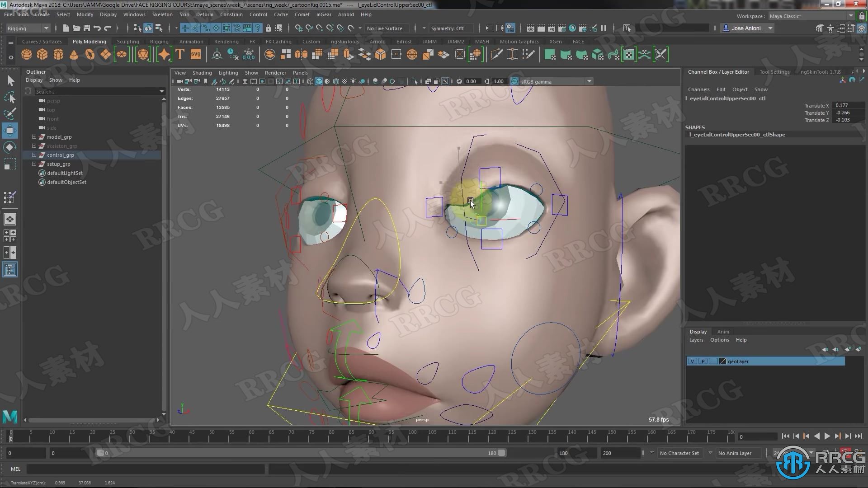
Task: Switch to the Animation tab
Action: tap(191, 41)
